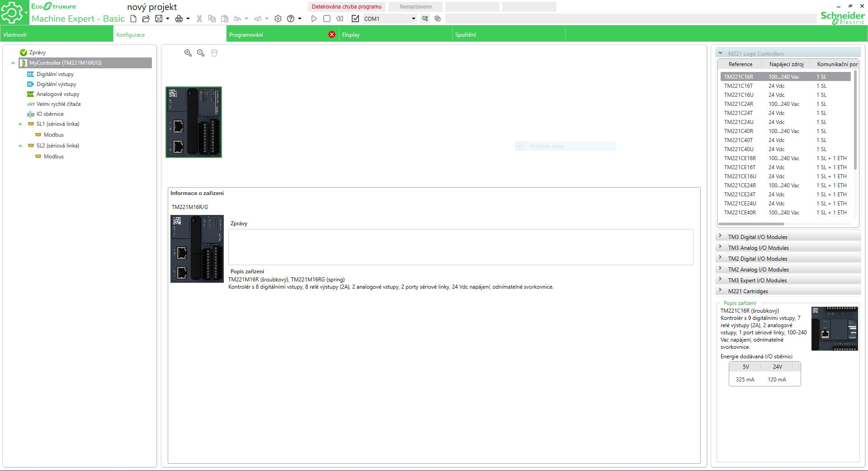The width and height of the screenshot is (868, 471).
Task: Click the rewind initialize controller icon
Action: [340, 19]
